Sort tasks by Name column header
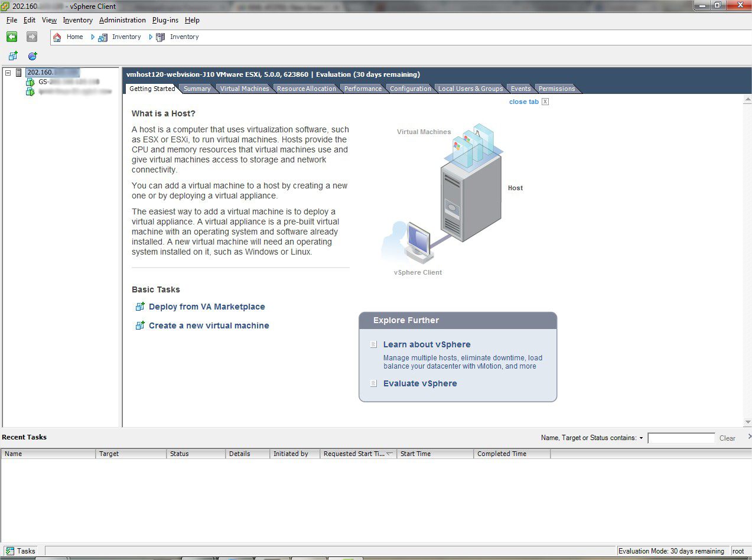 pos(48,454)
